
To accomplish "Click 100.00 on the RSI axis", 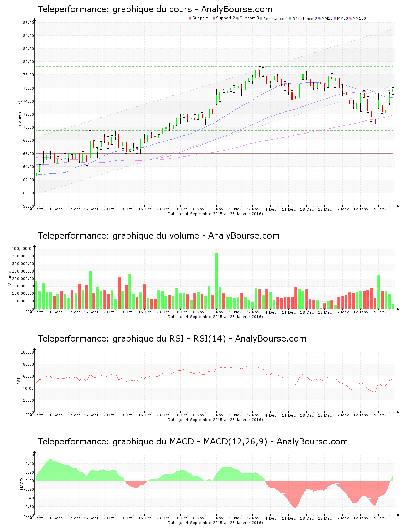I will 27,352.
